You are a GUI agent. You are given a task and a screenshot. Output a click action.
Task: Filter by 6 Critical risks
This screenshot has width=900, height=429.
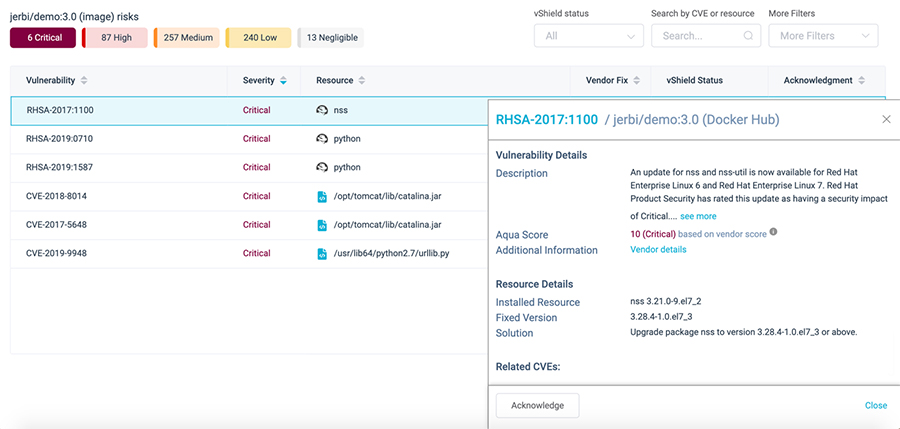point(43,38)
